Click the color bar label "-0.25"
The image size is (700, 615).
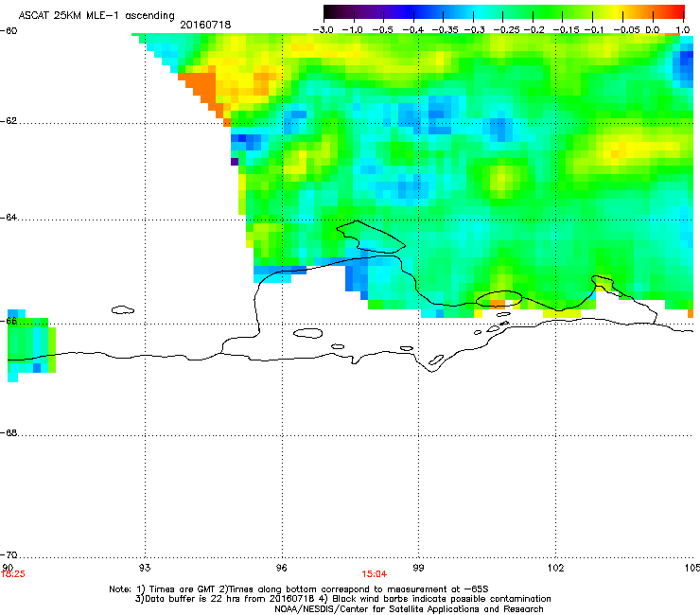click(506, 30)
